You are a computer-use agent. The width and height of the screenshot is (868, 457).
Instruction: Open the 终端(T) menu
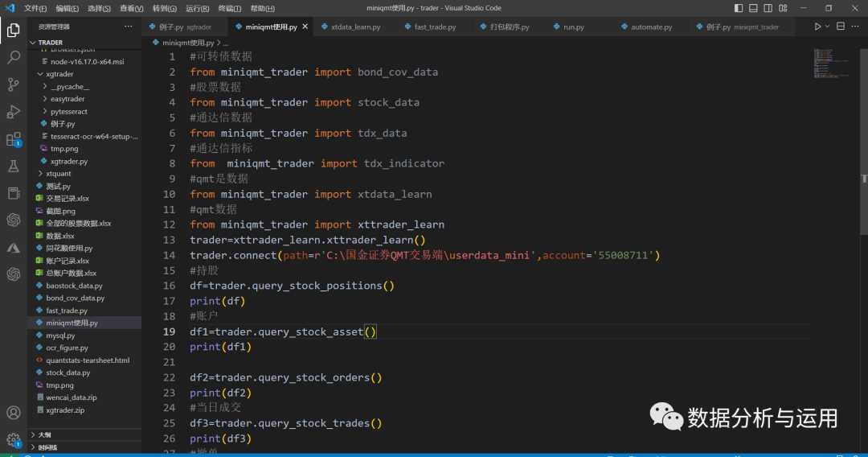point(229,8)
